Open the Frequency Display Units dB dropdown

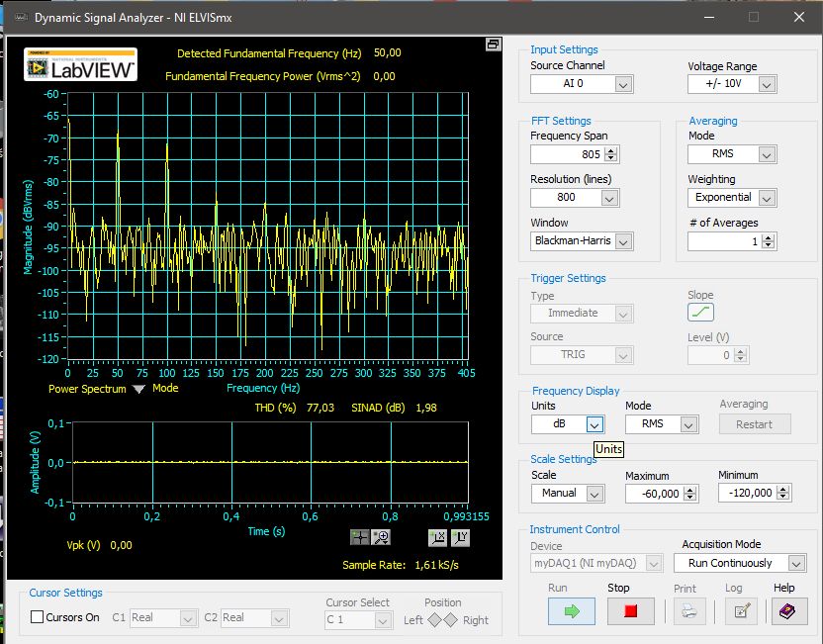coord(594,424)
